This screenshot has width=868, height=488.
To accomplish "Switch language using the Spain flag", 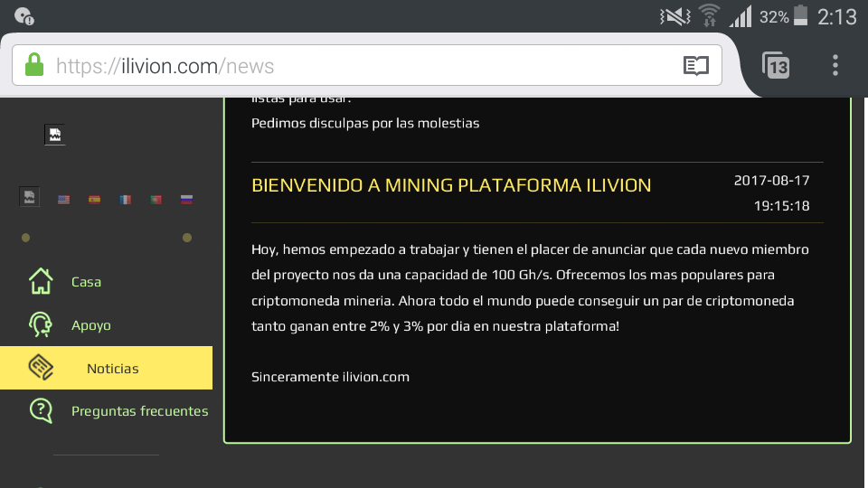I will (95, 200).
